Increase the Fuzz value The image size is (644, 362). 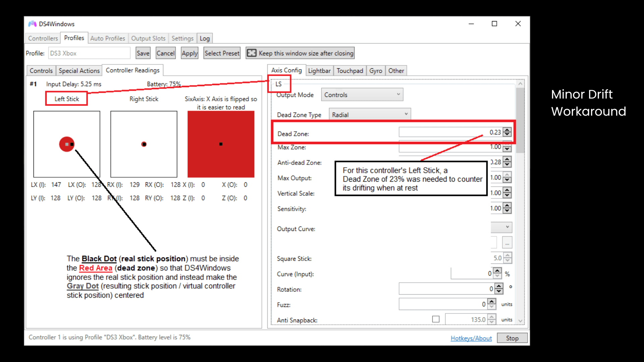(492, 302)
